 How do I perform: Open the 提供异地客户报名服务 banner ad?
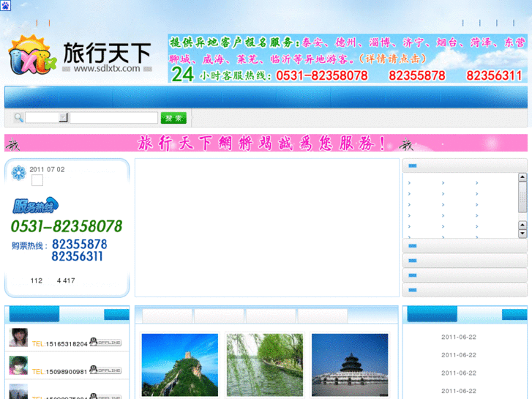(348, 59)
